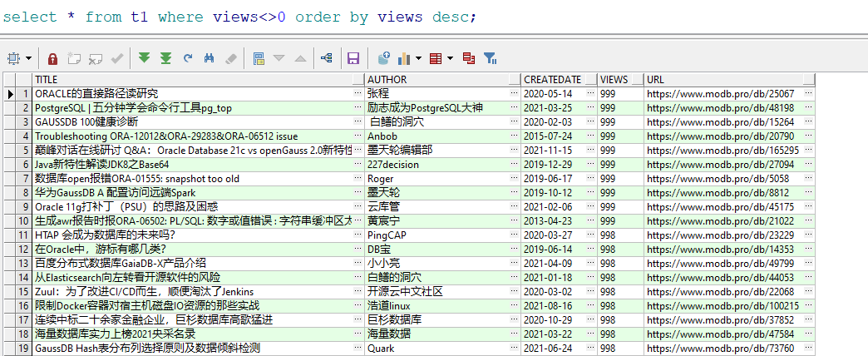Open ellipsis button beside URL ending 25067

click(x=809, y=93)
